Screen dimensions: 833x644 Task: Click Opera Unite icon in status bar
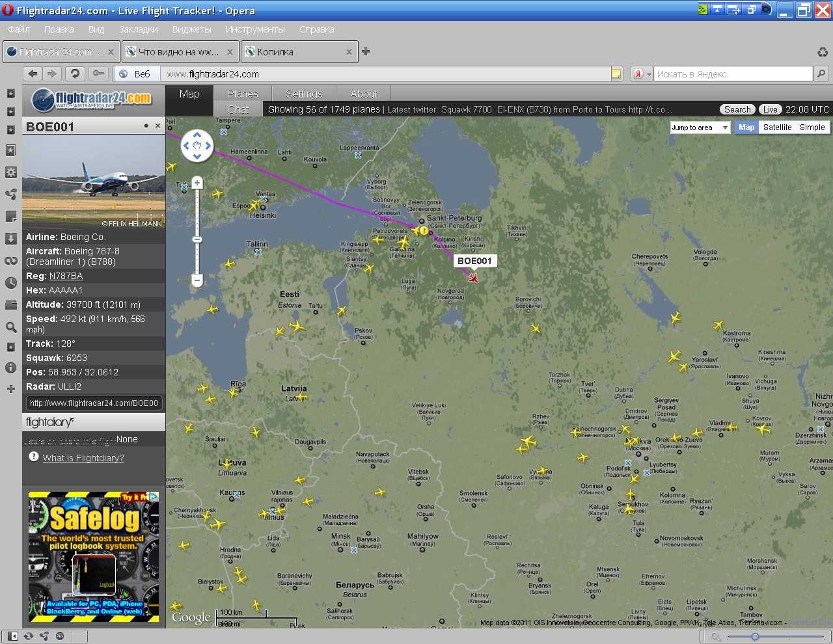click(44, 636)
